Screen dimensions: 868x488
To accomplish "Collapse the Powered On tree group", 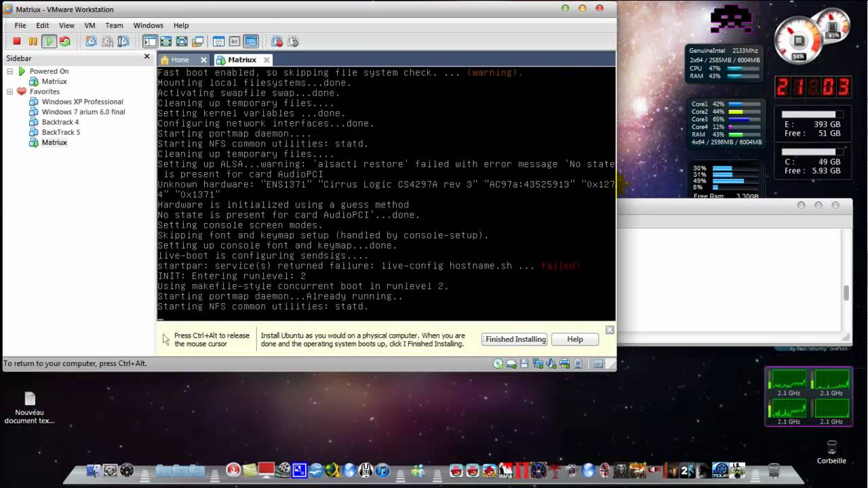I will coord(10,71).
